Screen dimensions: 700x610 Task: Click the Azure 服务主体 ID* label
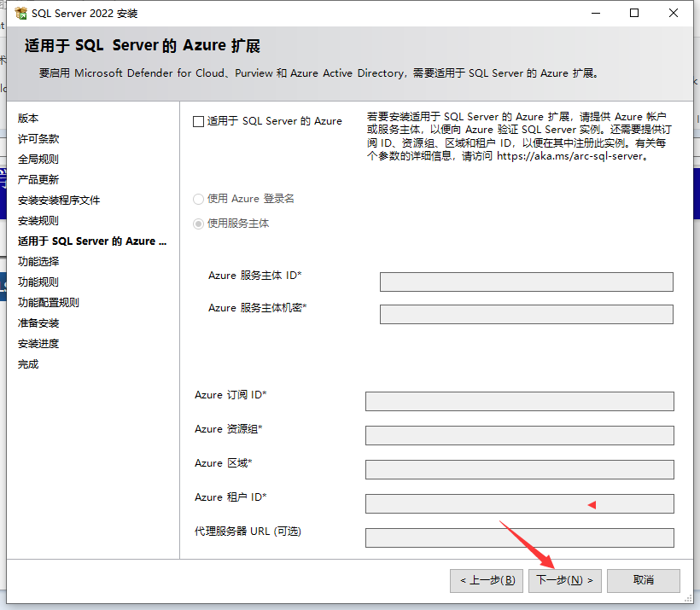(x=255, y=276)
